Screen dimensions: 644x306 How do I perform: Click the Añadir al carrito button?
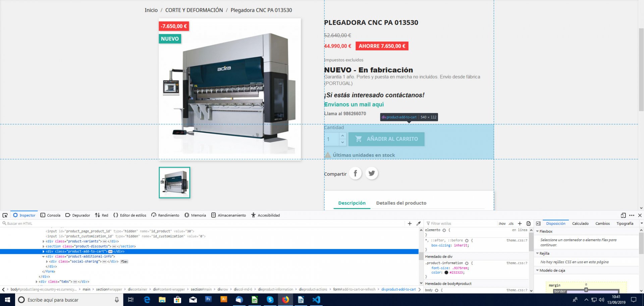[x=386, y=139]
